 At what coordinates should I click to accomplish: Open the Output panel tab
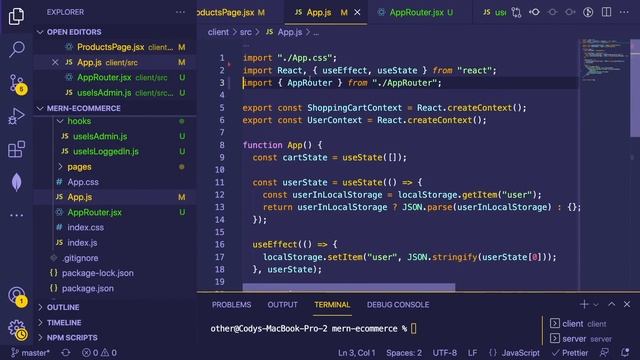[282, 304]
